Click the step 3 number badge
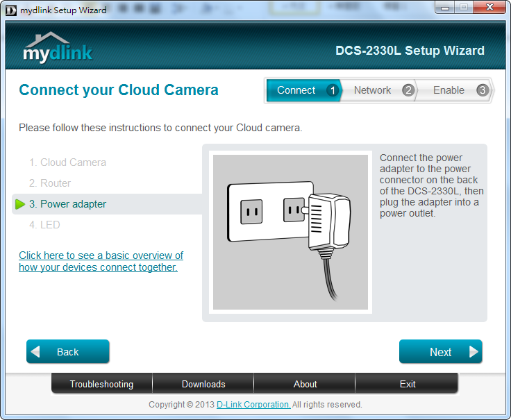 click(x=482, y=90)
